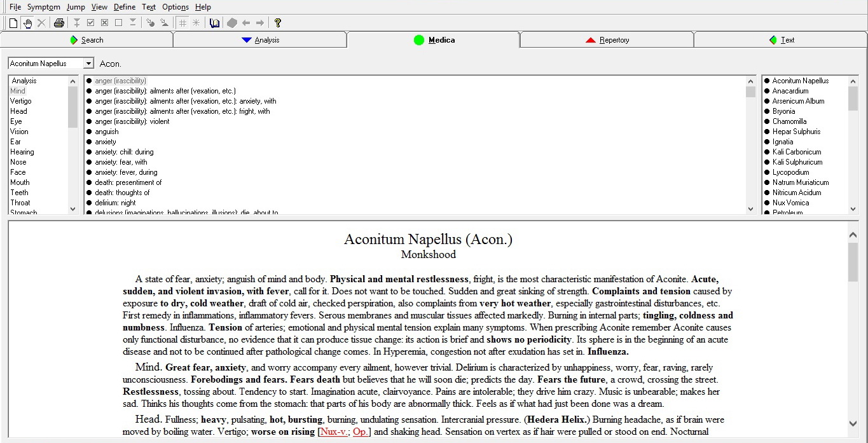Open the Symptom menu

click(x=44, y=7)
